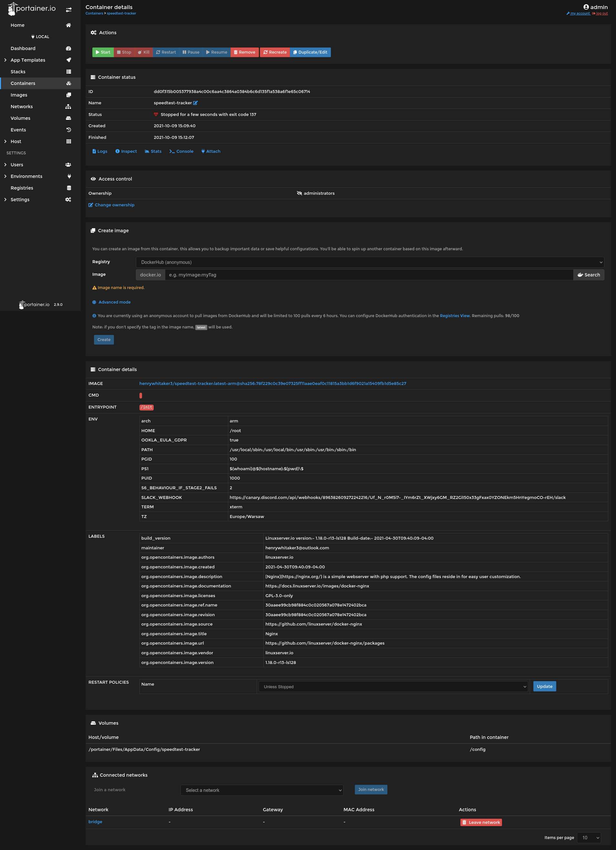Open the container Logs view

click(x=100, y=151)
